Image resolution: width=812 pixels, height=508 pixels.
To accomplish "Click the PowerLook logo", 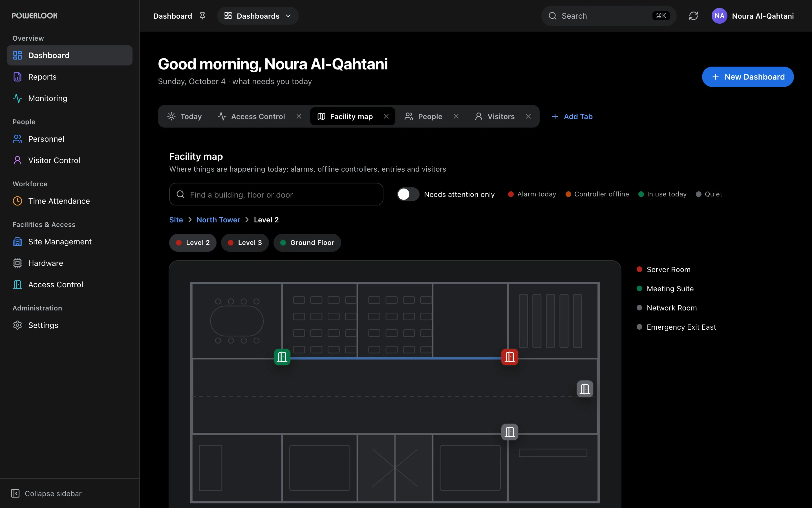I will pos(35,16).
